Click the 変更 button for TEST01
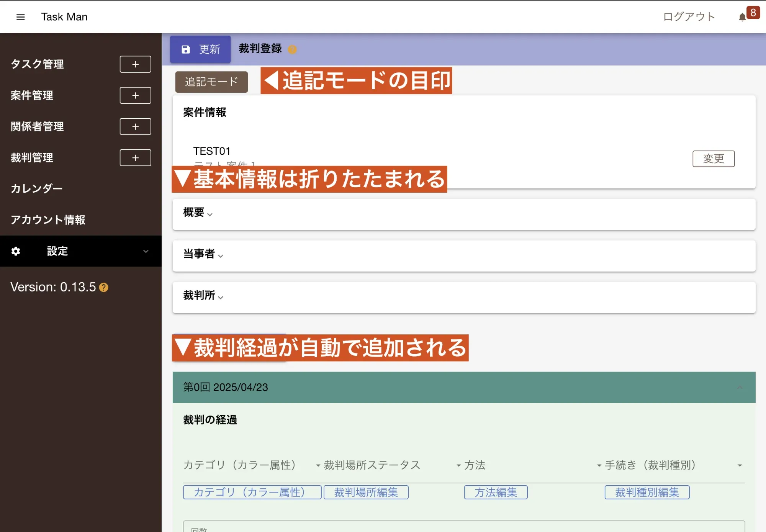This screenshot has width=766, height=532. 713,159
